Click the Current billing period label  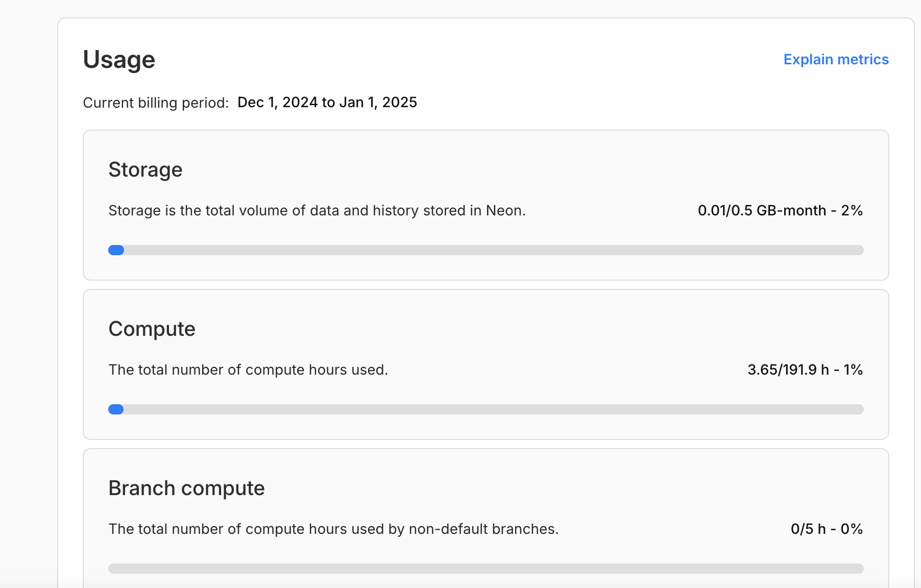pos(156,103)
